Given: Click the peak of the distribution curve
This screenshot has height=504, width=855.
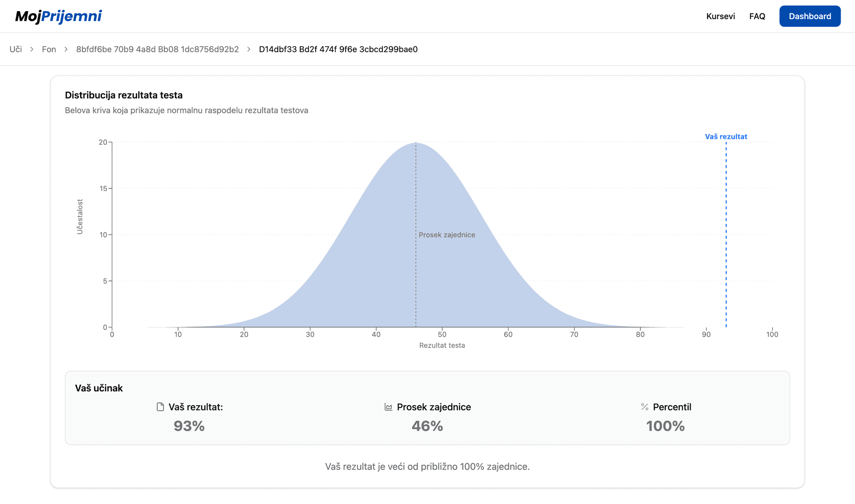Looking at the screenshot, I should (416, 143).
